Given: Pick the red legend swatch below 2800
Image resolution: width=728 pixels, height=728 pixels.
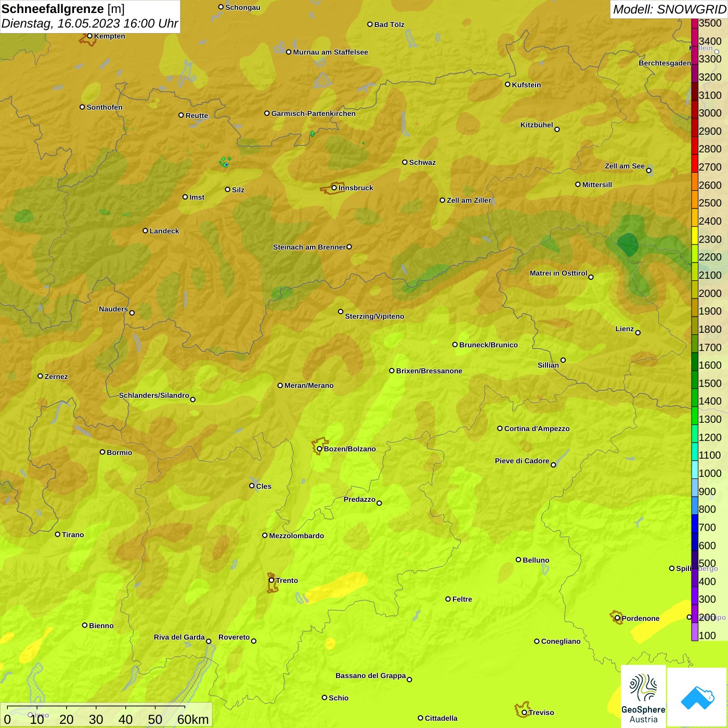Looking at the screenshot, I should pos(695,163).
